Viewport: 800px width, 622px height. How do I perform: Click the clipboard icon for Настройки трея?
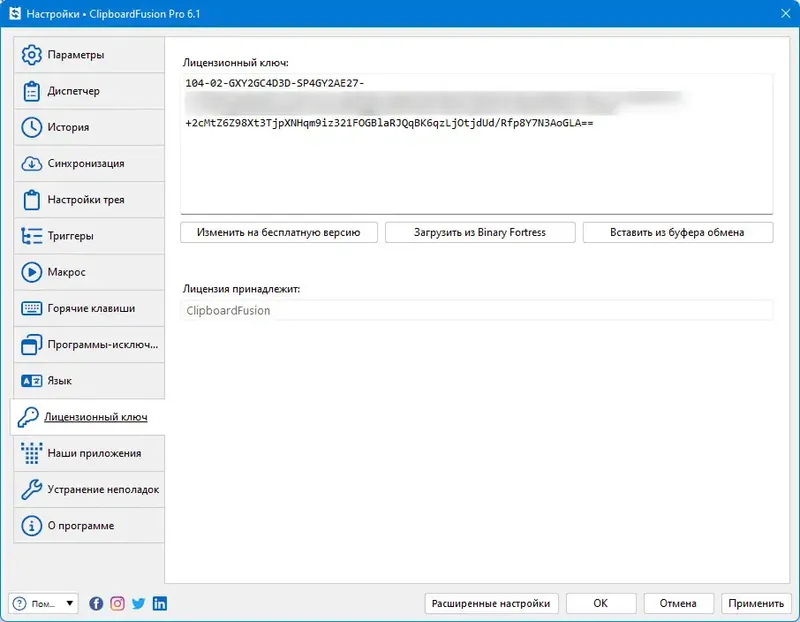[x=32, y=200]
